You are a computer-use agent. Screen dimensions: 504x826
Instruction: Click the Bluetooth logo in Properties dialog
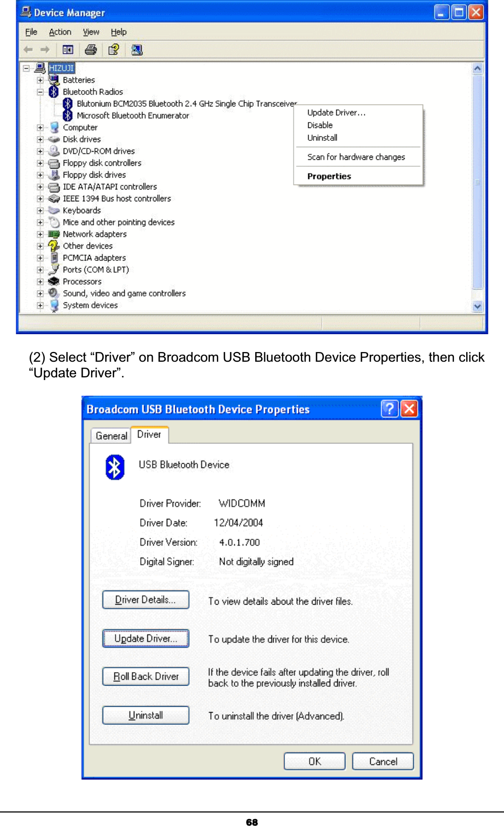[115, 467]
